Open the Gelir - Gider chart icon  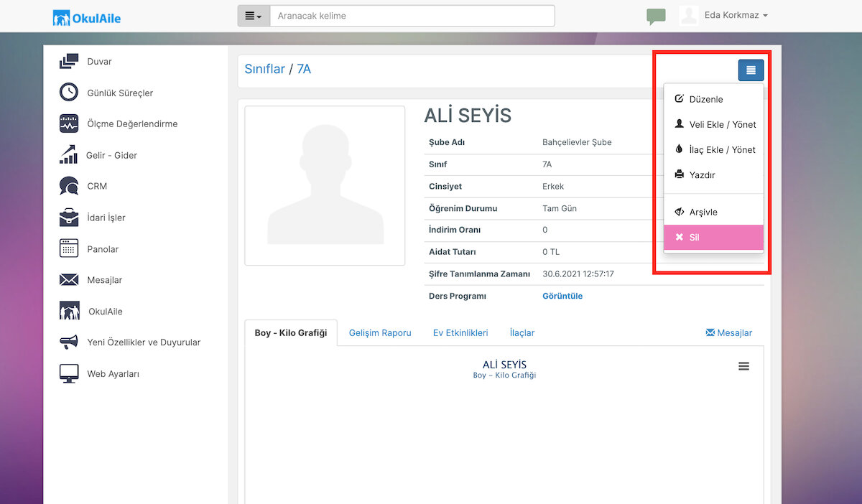(x=69, y=155)
